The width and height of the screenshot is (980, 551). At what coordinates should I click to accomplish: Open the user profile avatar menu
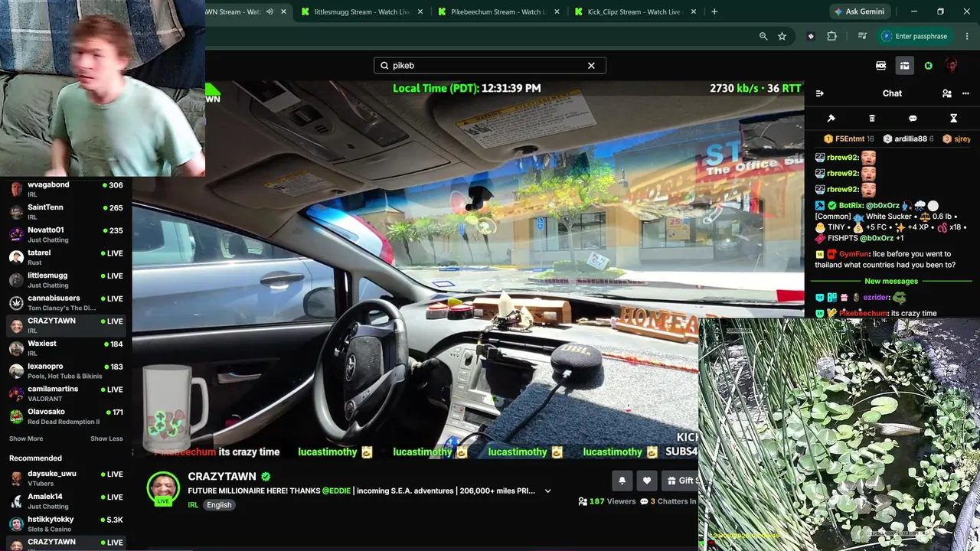tap(952, 66)
